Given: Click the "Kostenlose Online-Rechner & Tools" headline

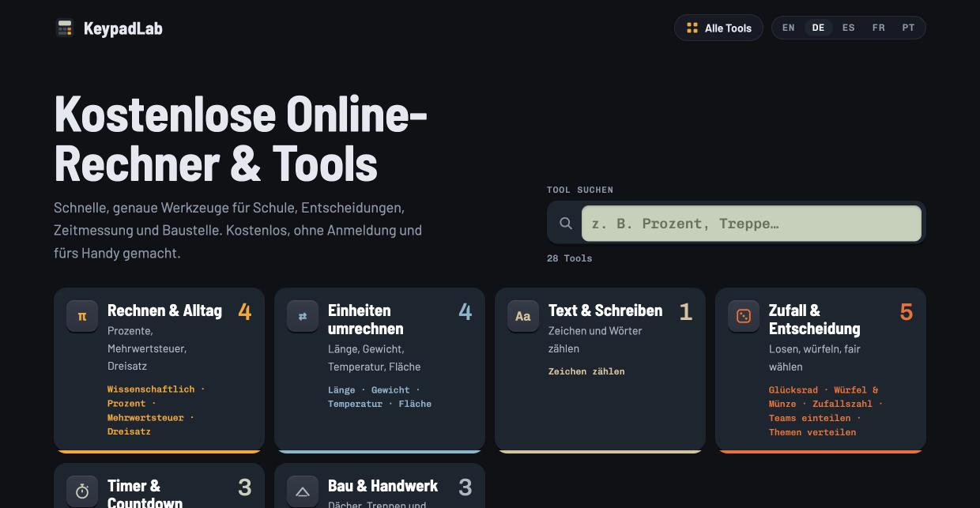Looking at the screenshot, I should click(241, 138).
